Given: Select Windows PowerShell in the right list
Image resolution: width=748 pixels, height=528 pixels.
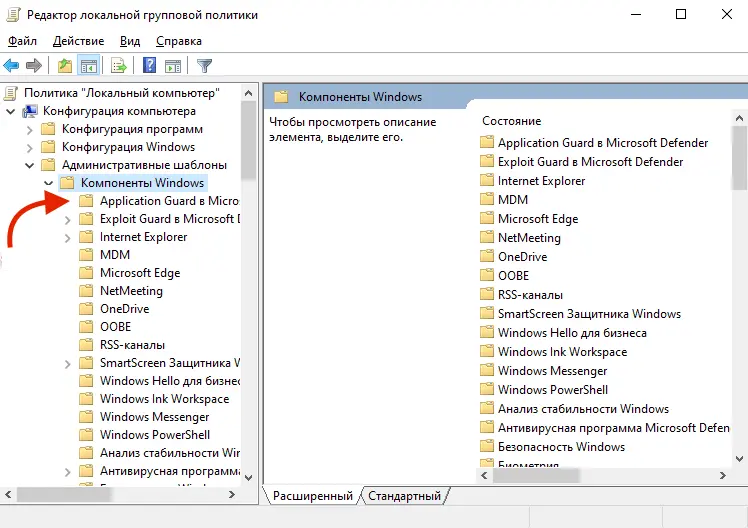Looking at the screenshot, I should click(x=552, y=390).
